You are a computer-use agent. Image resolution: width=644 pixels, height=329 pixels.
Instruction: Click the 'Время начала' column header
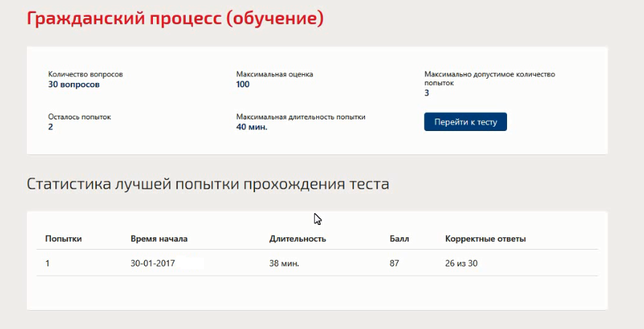159,239
